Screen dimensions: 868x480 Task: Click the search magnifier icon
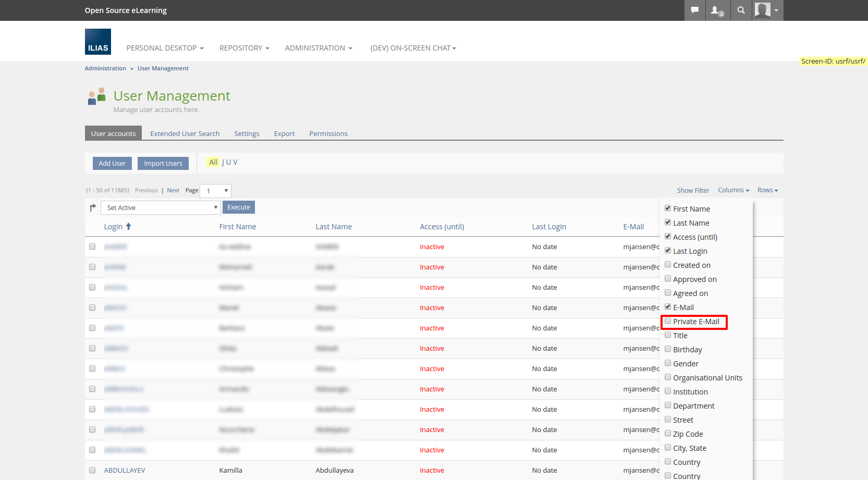tap(741, 10)
